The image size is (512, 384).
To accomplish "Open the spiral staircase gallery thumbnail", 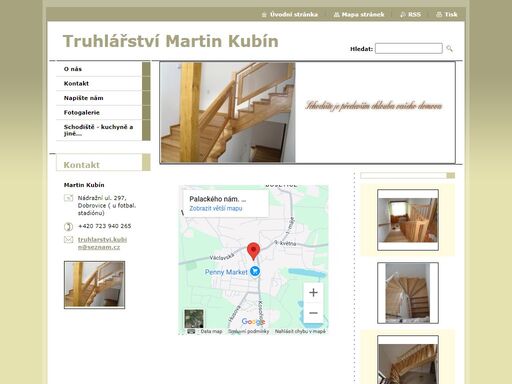I will tap(408, 293).
